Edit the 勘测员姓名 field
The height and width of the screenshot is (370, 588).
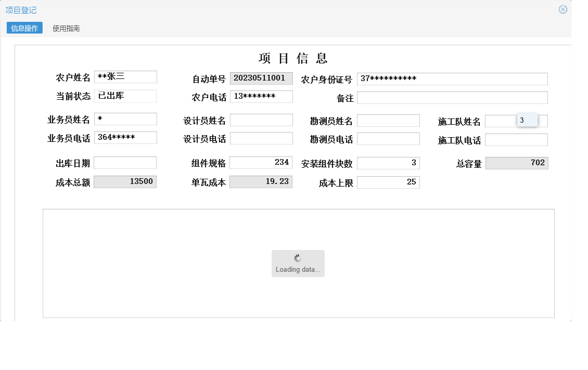point(389,120)
